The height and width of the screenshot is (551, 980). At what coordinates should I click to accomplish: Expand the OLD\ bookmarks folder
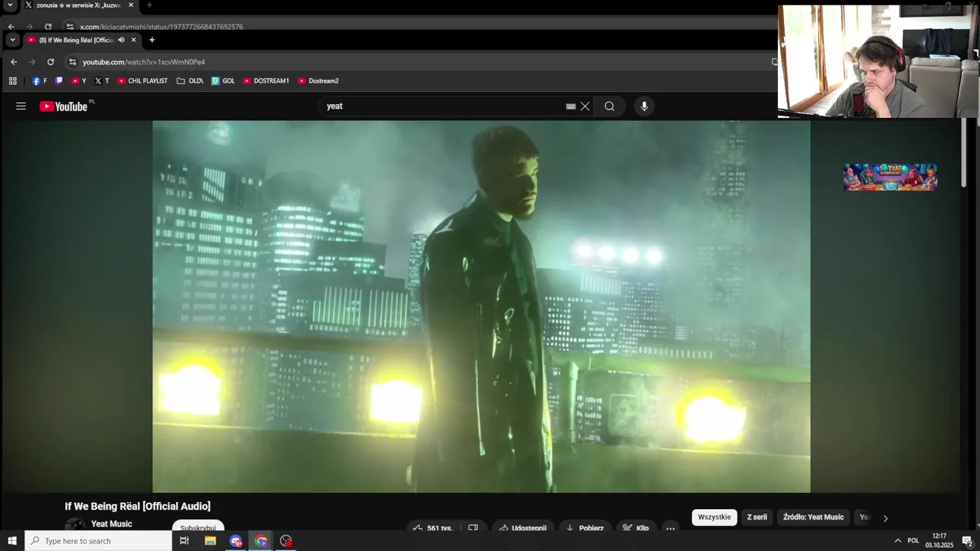point(190,80)
